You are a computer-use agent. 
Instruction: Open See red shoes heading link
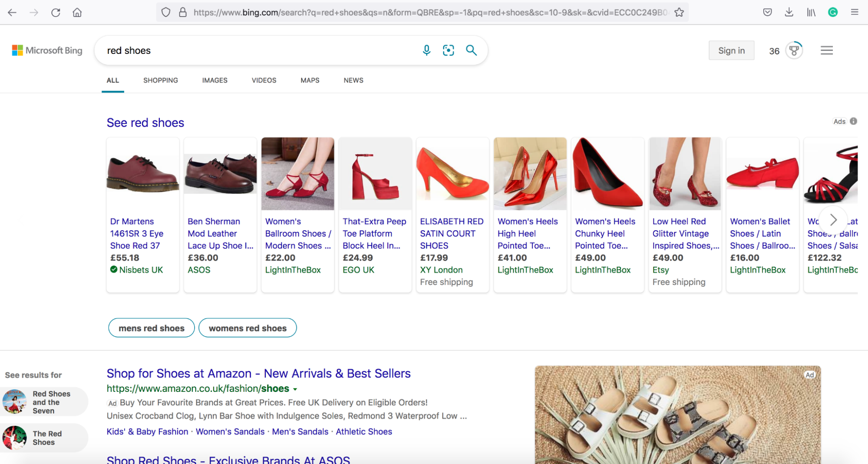click(145, 123)
